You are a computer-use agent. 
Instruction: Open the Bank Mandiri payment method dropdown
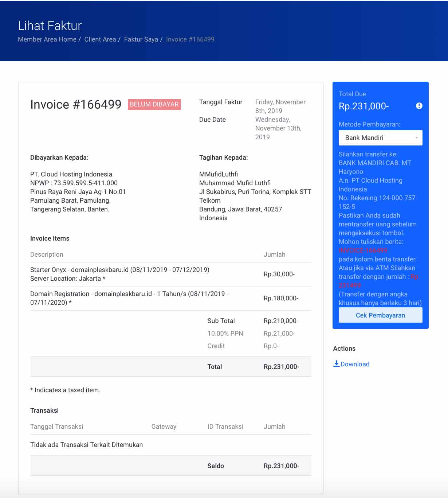point(380,138)
